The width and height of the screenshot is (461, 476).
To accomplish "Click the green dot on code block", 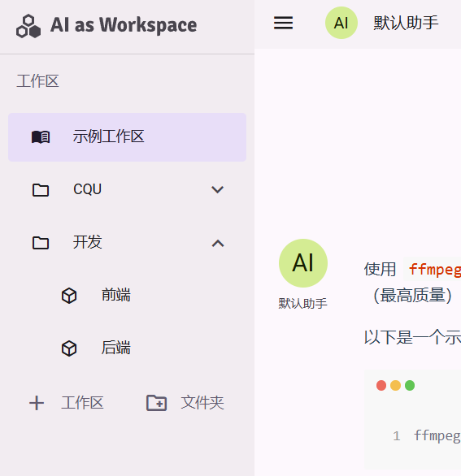I will [x=410, y=385].
